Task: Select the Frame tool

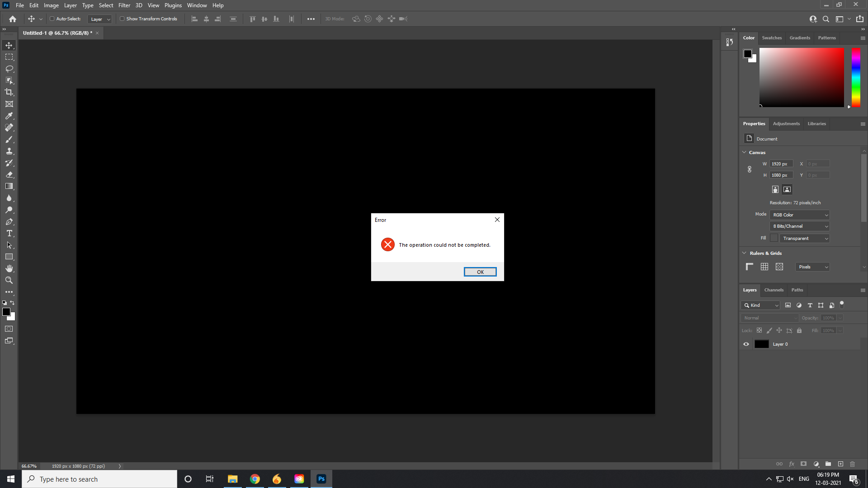Action: pos(9,104)
